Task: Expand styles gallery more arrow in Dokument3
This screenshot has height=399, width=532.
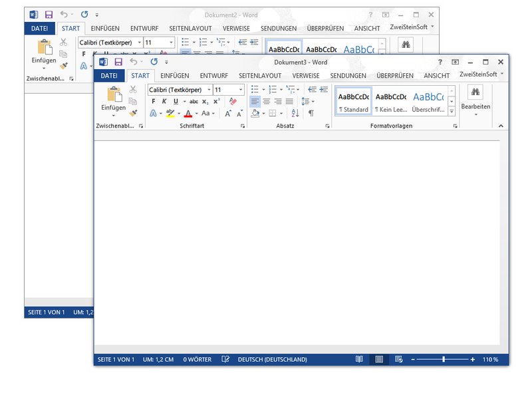Action: [x=452, y=111]
